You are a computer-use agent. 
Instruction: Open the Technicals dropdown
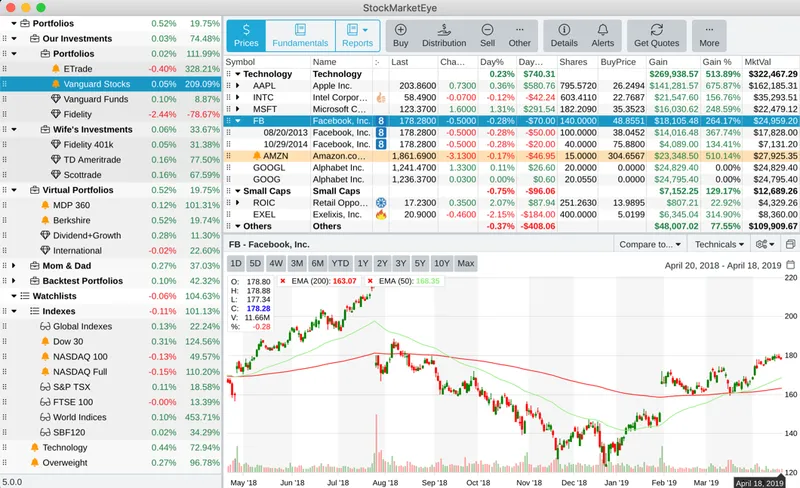tap(719, 245)
